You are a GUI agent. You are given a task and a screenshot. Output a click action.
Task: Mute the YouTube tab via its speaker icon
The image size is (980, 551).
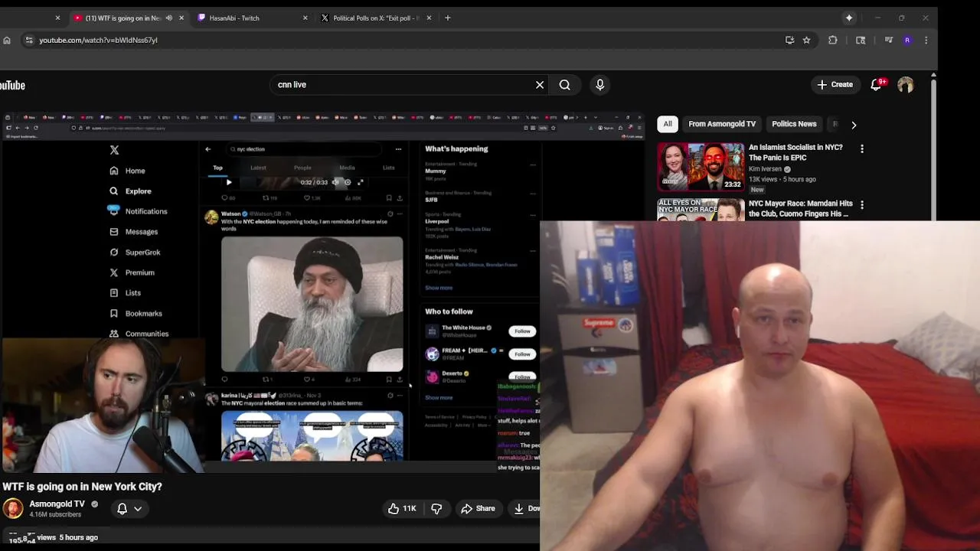pos(168,18)
